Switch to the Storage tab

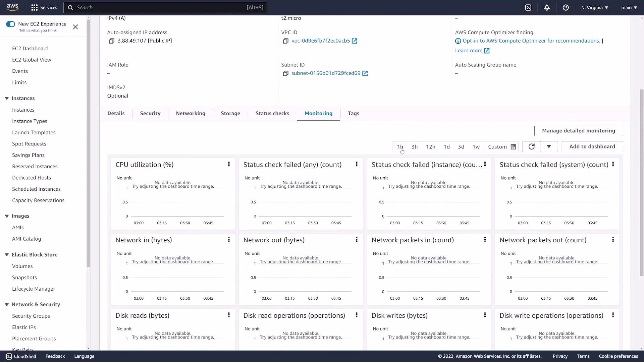pos(230,113)
